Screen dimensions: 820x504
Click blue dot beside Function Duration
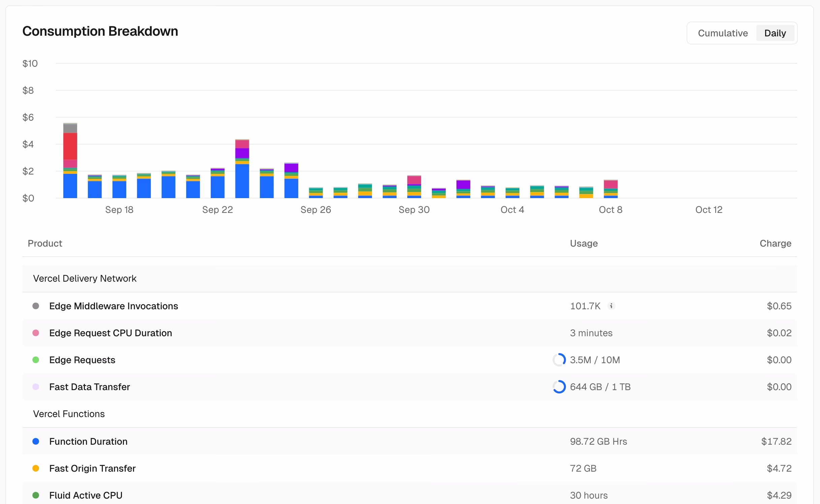(x=36, y=441)
